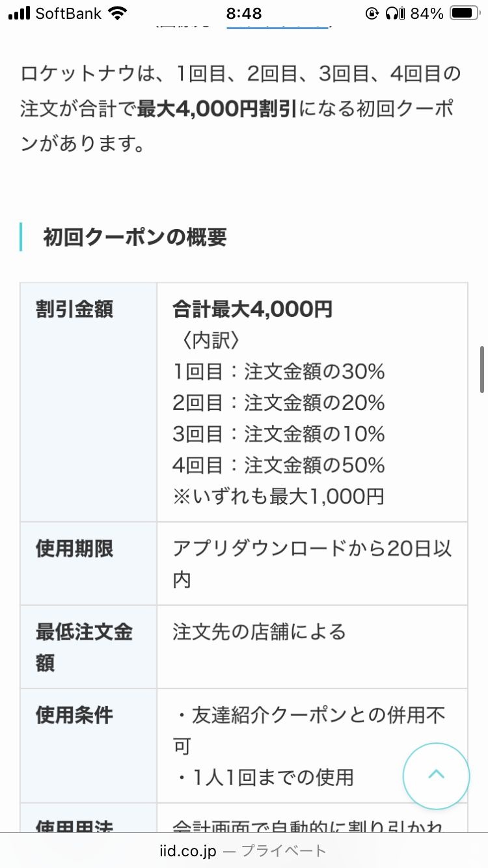Tap the 初回クーポンの概要 heading

point(135,237)
